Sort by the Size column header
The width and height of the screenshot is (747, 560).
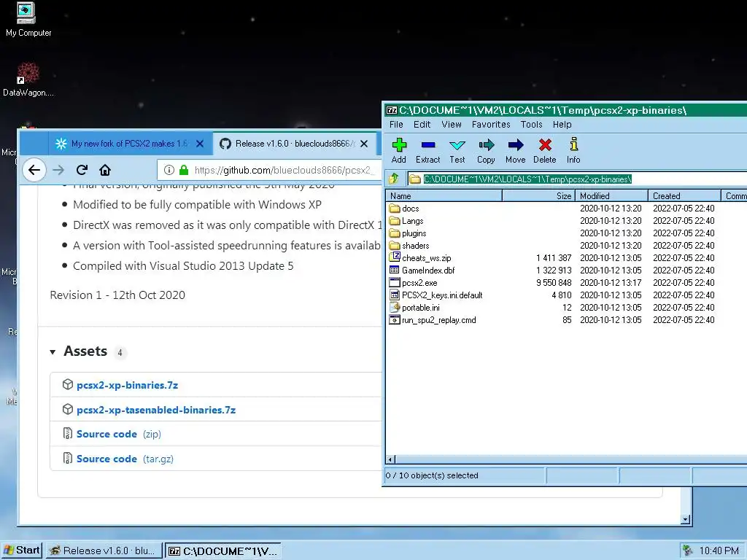(x=538, y=195)
